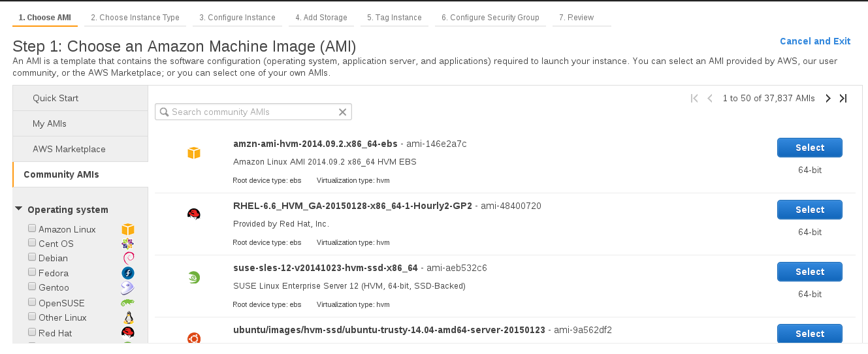Click the Red Hat logo beside RHEL-6.6 AMI
868x354 pixels.
193,214
